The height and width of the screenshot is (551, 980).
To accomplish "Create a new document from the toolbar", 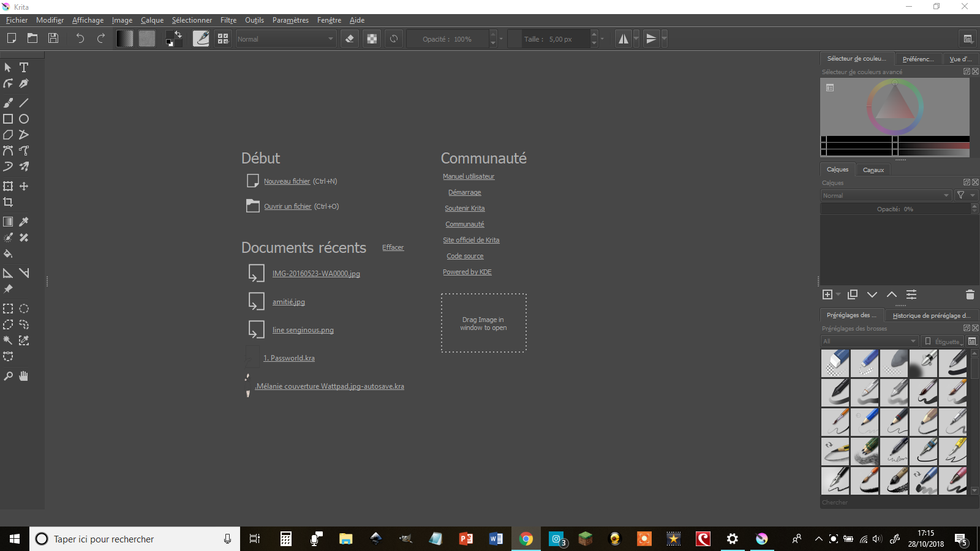I will pos(11,39).
